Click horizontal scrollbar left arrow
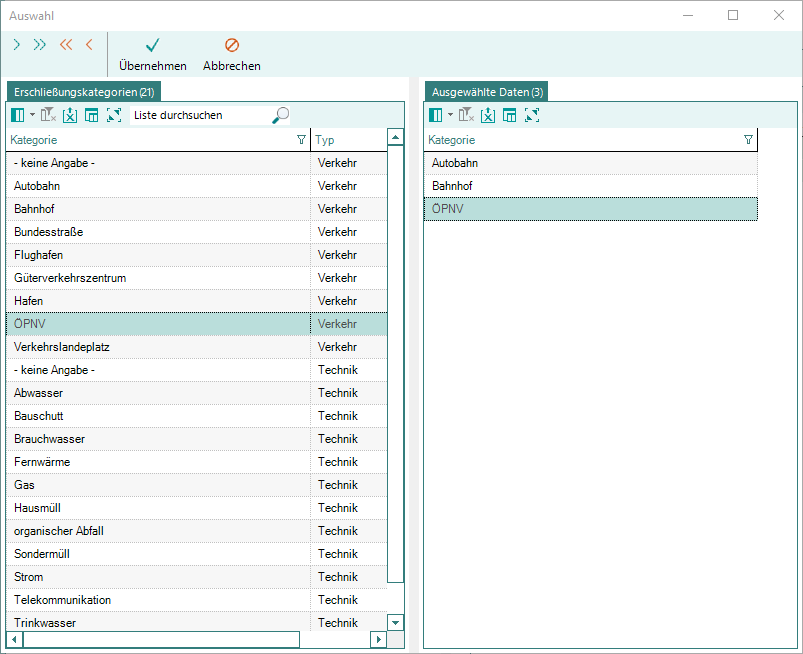Image resolution: width=803 pixels, height=654 pixels. click(x=14, y=639)
